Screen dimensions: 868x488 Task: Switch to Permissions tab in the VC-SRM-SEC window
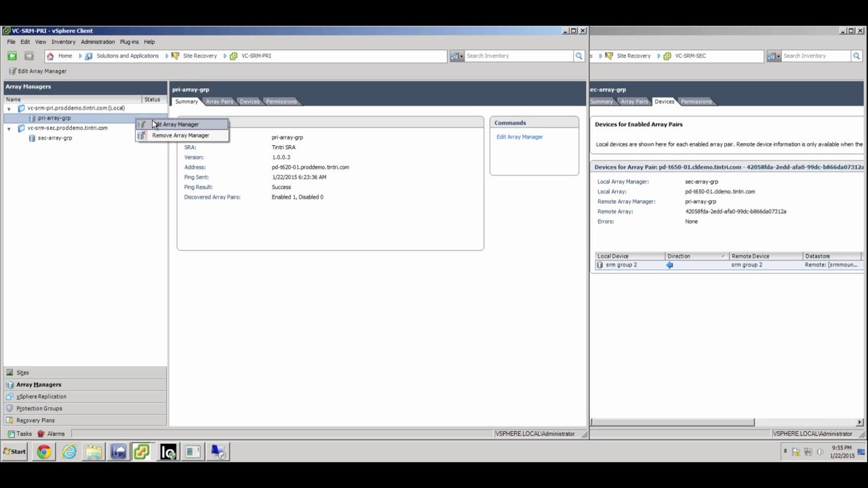tap(696, 102)
